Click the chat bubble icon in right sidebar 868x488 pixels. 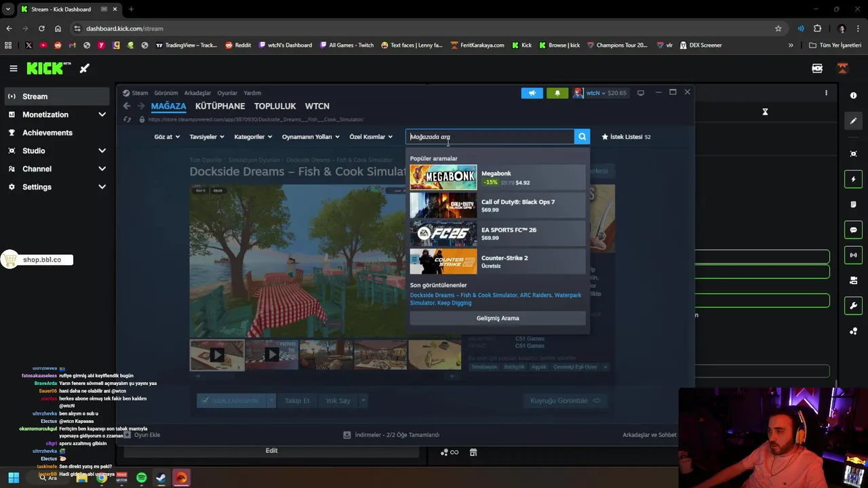(853, 230)
